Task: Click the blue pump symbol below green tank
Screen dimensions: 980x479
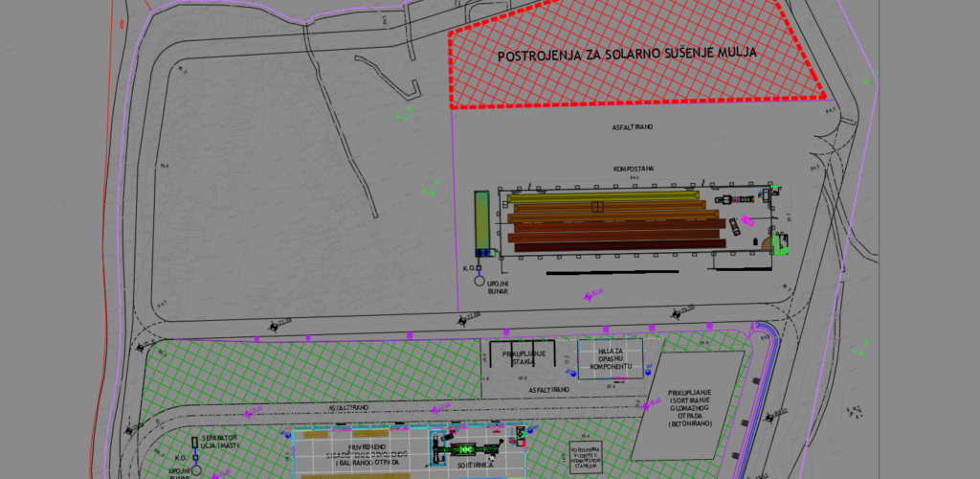Action: tap(483, 253)
